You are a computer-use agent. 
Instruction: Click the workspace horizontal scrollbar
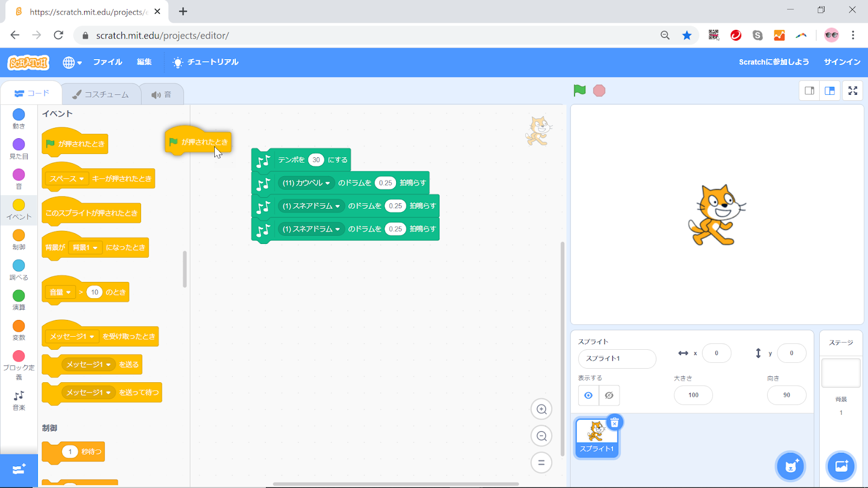pyautogui.click(x=396, y=484)
